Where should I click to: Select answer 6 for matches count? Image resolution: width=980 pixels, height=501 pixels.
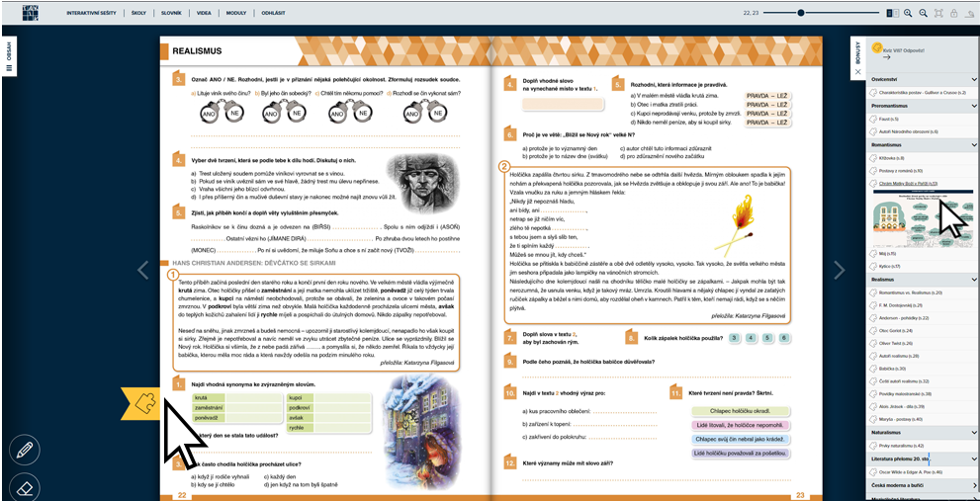pyautogui.click(x=784, y=338)
